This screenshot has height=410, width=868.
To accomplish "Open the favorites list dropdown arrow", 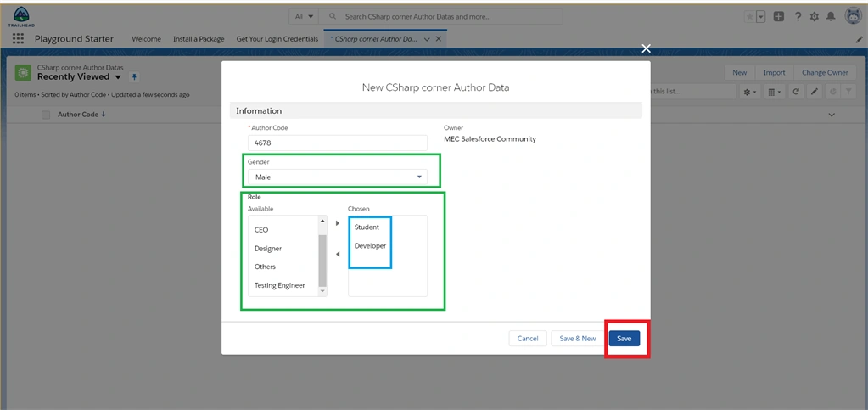I will (x=760, y=17).
